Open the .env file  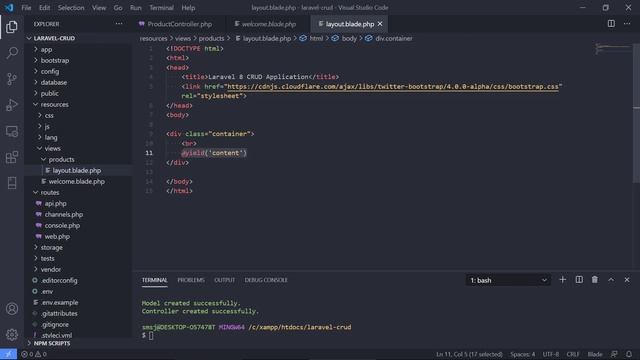[x=47, y=292]
